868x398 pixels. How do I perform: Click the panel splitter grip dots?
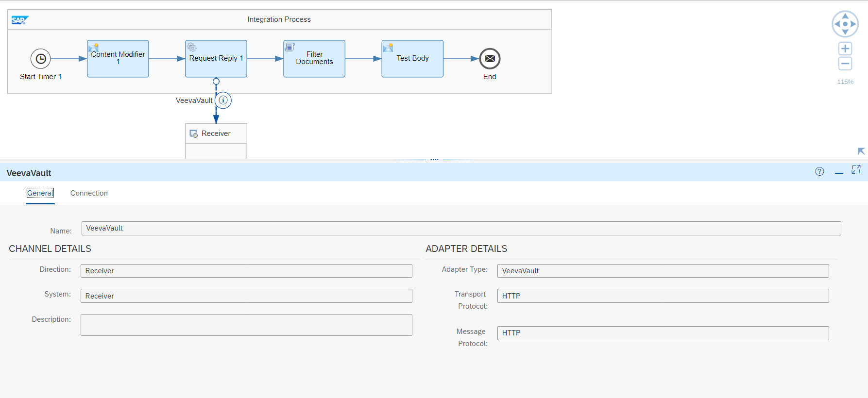coord(434,159)
